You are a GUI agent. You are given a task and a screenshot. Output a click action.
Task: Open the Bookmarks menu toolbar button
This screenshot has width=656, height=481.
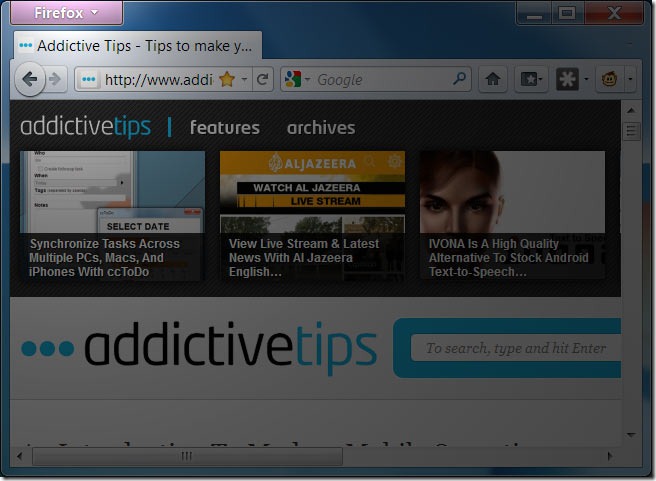pos(531,79)
